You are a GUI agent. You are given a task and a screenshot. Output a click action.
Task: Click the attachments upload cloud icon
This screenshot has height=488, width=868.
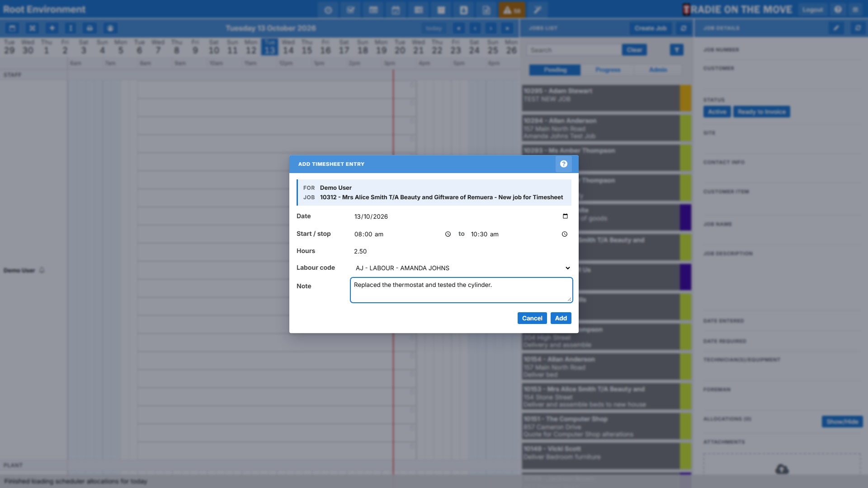point(782,469)
